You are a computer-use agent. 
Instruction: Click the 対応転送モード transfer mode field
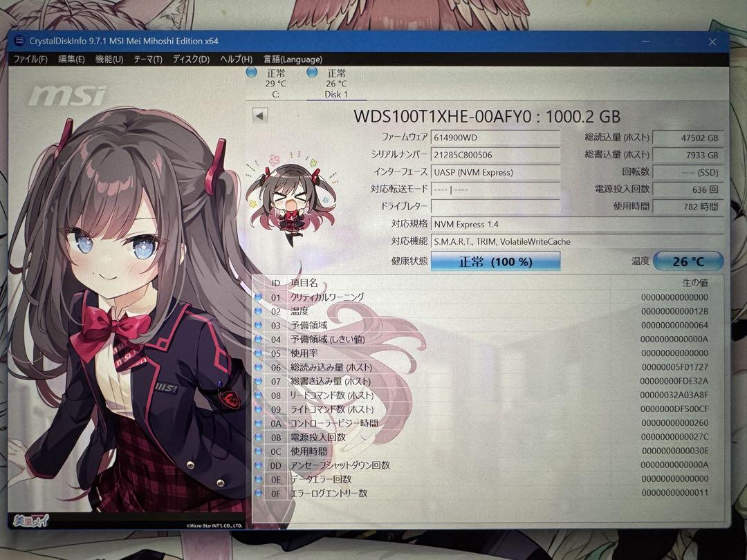pos(495,189)
